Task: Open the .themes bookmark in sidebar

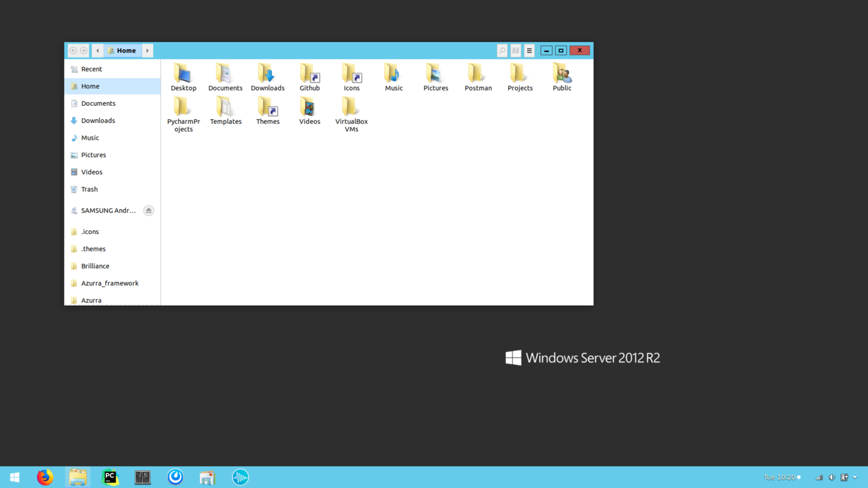Action: pyautogui.click(x=112, y=249)
